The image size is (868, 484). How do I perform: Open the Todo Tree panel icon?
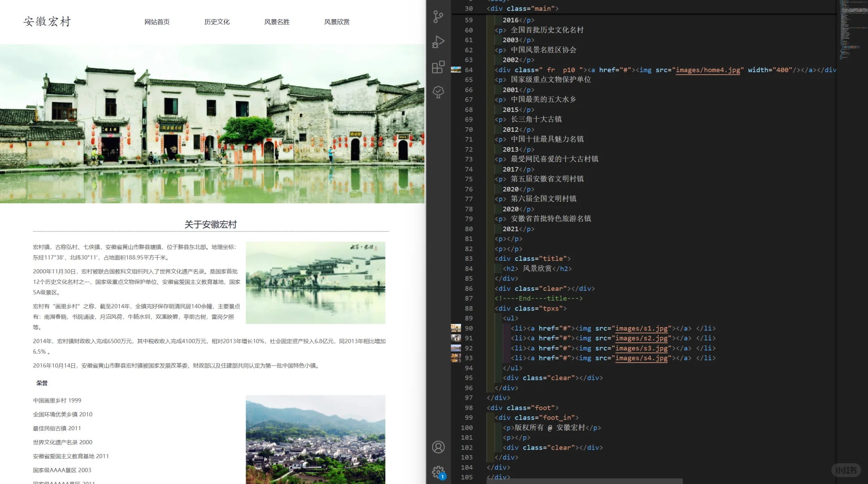click(438, 92)
